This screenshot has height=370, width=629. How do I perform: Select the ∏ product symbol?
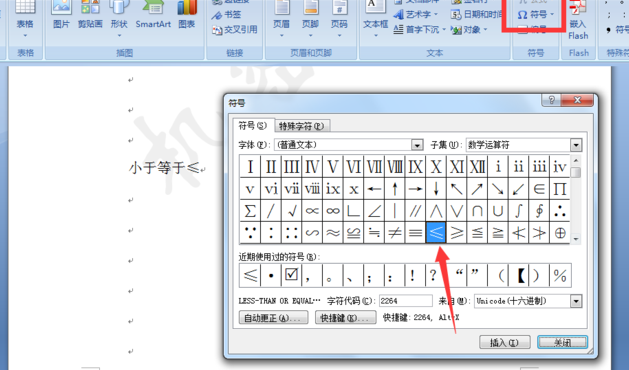560,189
